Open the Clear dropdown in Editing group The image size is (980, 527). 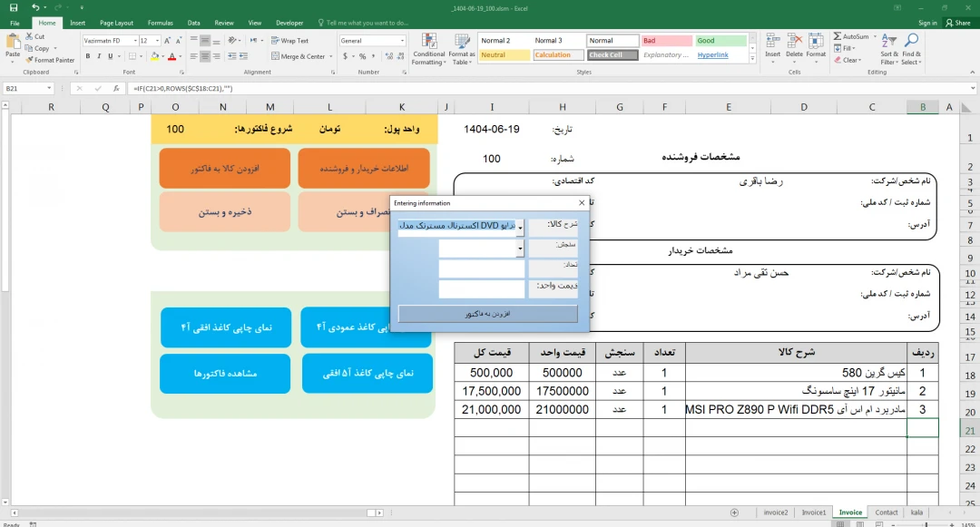[x=848, y=60]
